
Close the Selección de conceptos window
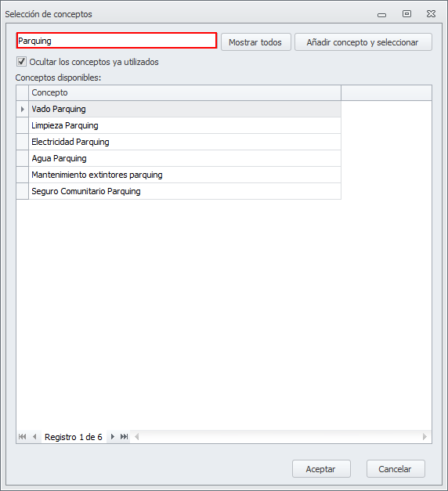point(431,14)
